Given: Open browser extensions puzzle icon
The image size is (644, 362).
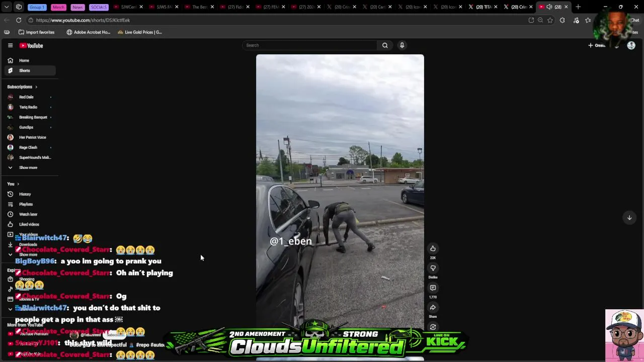Looking at the screenshot, I should click(562, 20).
